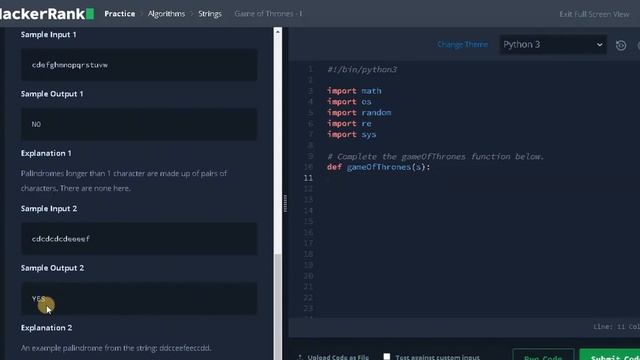Click the Sample Input 1 heading
This screenshot has height=360, width=640.
49,35
